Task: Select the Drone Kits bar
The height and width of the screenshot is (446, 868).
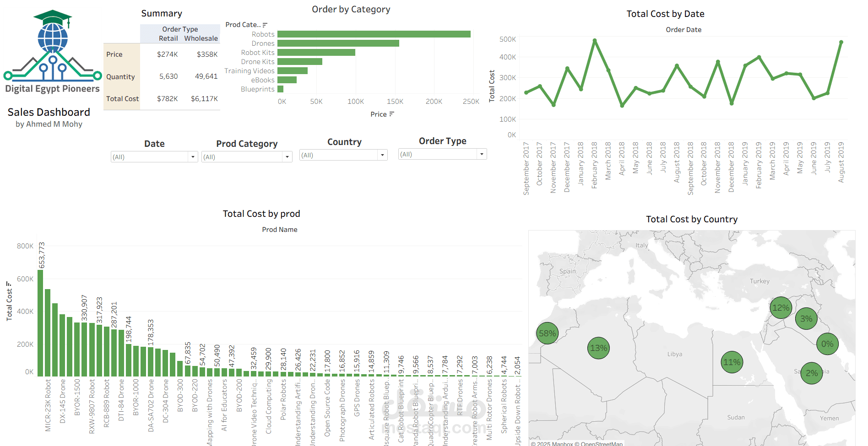Action: pos(299,62)
